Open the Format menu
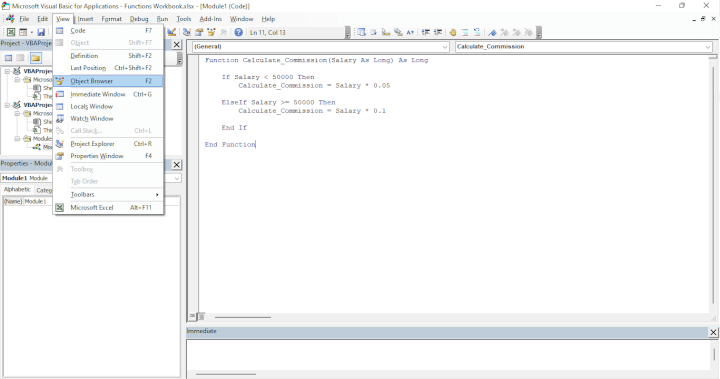 (x=112, y=19)
